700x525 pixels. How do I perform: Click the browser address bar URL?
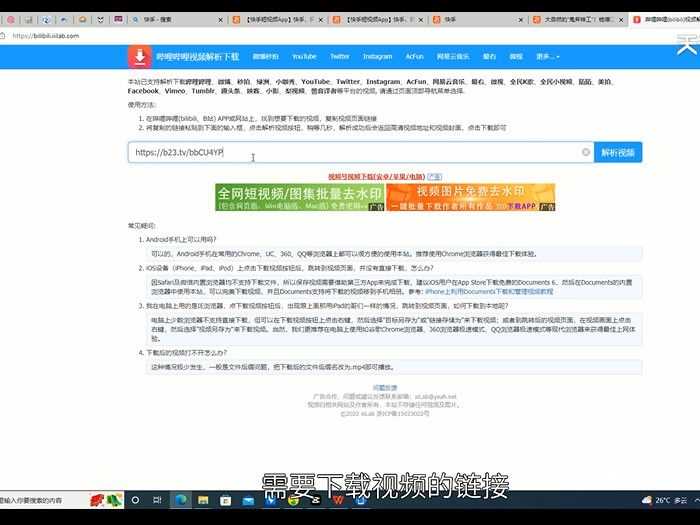tap(46, 36)
